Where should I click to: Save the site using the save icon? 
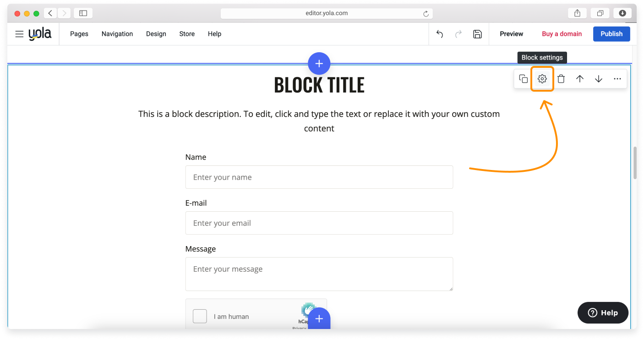477,34
